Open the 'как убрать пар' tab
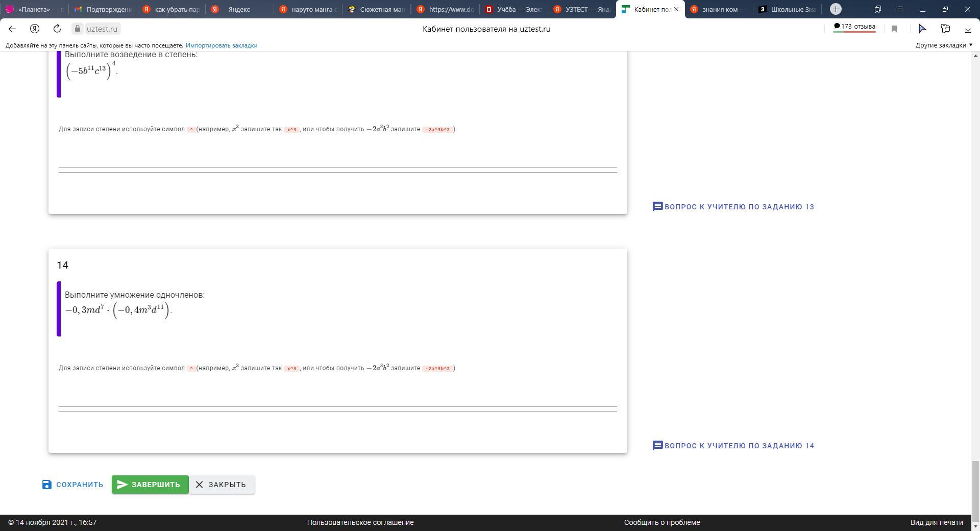The height and width of the screenshot is (531, 980). click(x=171, y=9)
